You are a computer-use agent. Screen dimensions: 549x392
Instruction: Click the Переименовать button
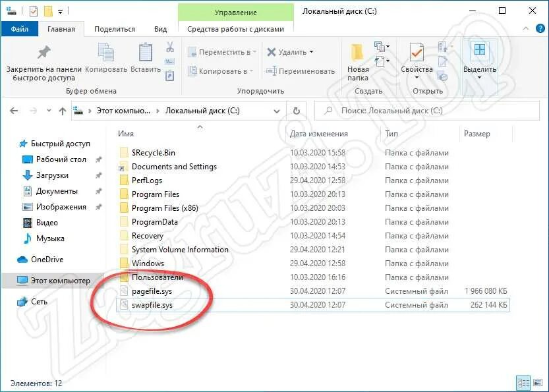[301, 71]
